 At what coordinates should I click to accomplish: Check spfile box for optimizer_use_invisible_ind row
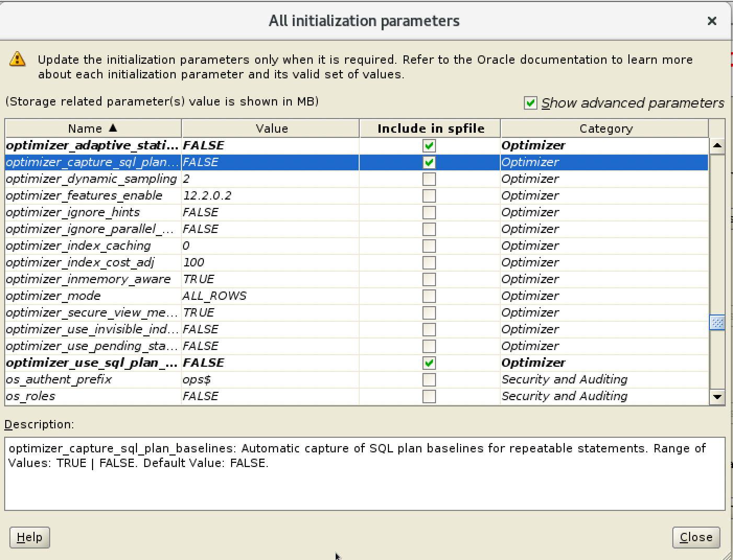coord(429,330)
